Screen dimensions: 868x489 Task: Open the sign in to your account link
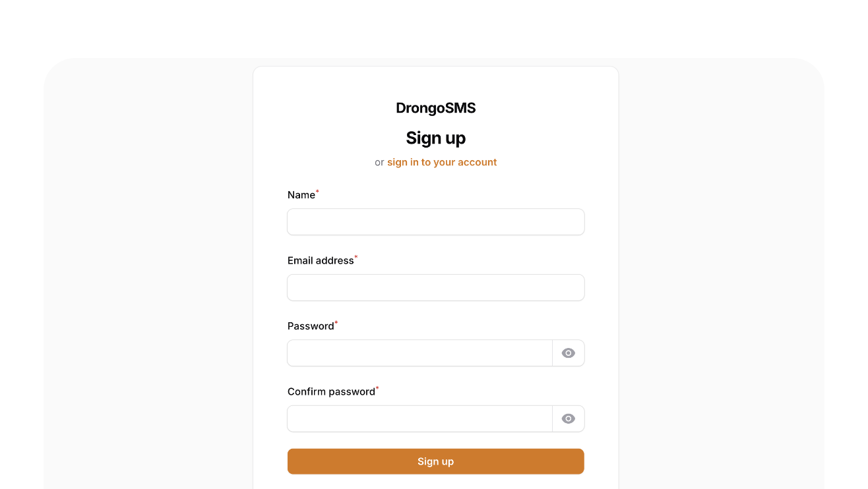point(442,162)
